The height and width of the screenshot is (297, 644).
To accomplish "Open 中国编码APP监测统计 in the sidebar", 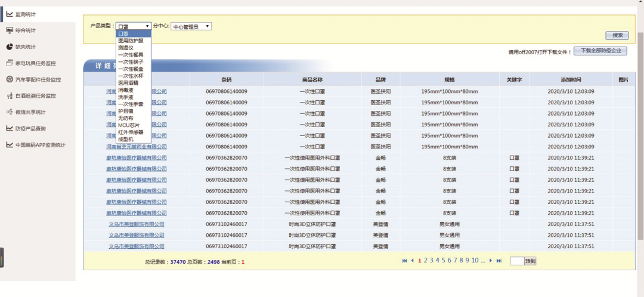I will 41,144.
